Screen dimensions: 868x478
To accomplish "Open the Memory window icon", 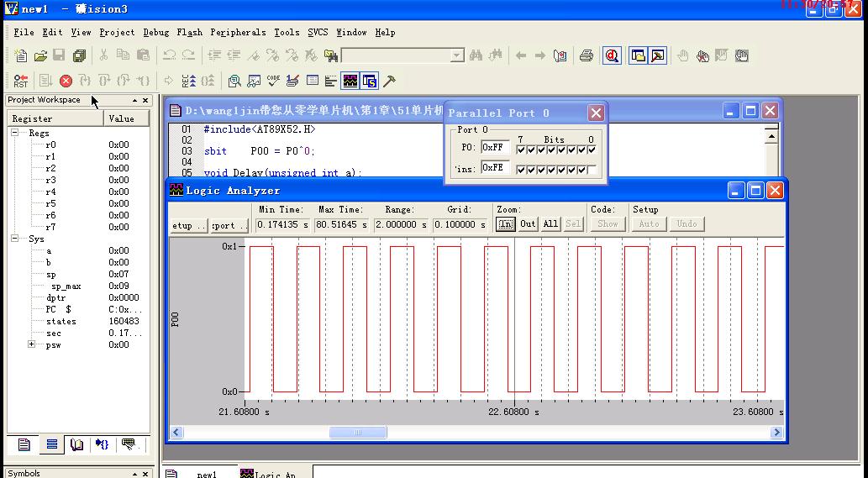I will click(312, 81).
